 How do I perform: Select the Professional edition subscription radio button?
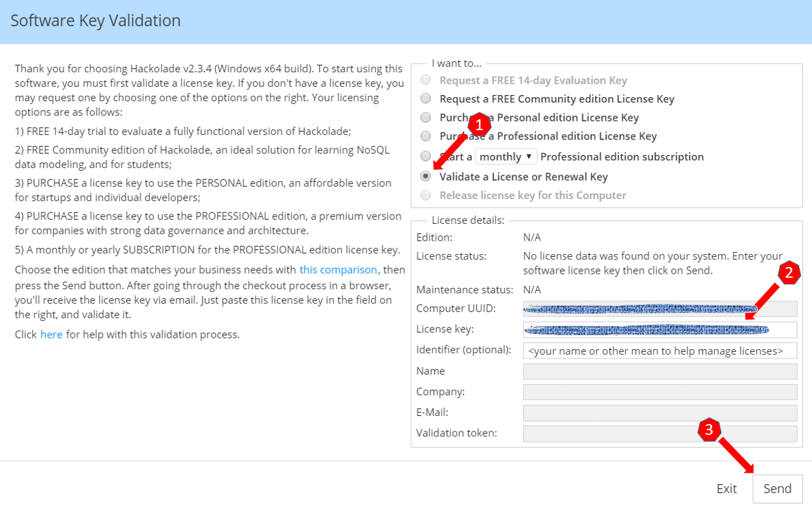click(x=426, y=156)
